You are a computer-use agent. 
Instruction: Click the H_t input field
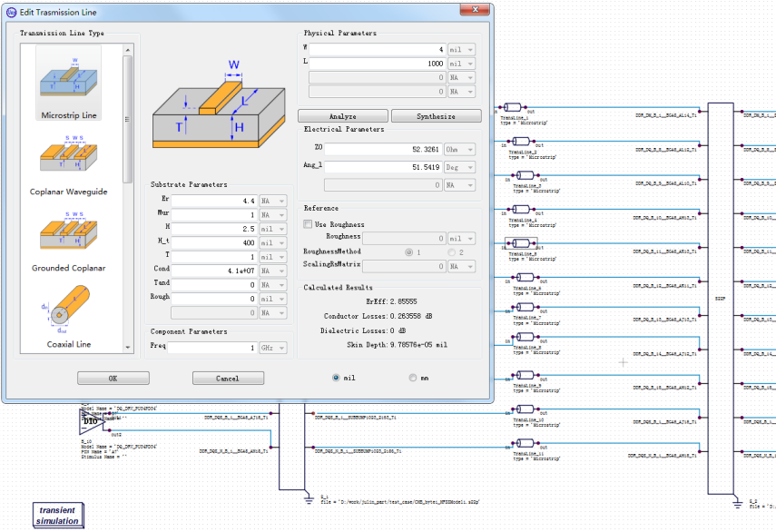pyautogui.click(x=214, y=243)
